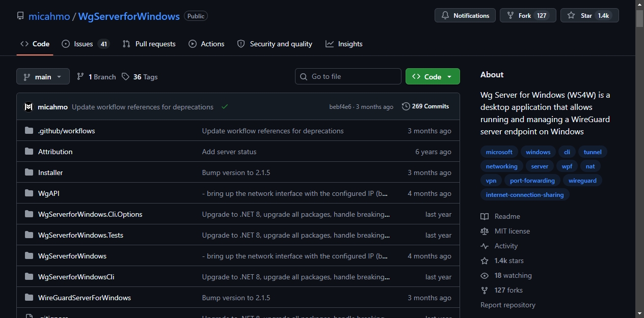This screenshot has height=318, width=644.
Task: Open the Security and quality tab
Action: (275, 44)
